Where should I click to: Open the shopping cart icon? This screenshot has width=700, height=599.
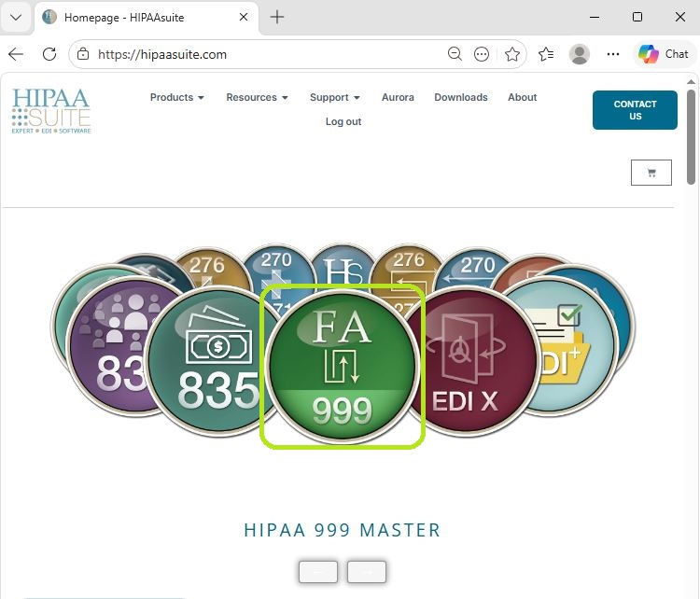tap(651, 173)
